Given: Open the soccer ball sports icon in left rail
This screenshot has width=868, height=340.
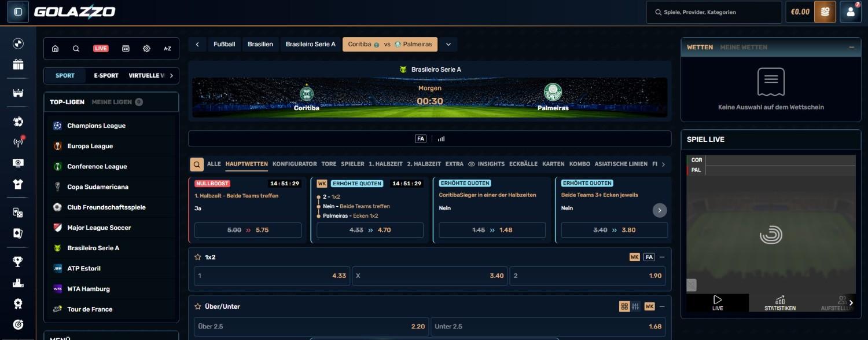Looking at the screenshot, I should (18, 122).
